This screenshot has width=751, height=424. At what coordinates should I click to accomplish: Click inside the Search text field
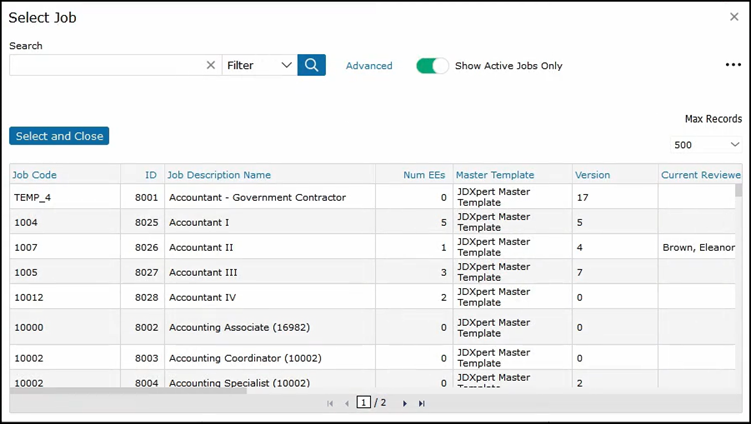pyautogui.click(x=105, y=65)
